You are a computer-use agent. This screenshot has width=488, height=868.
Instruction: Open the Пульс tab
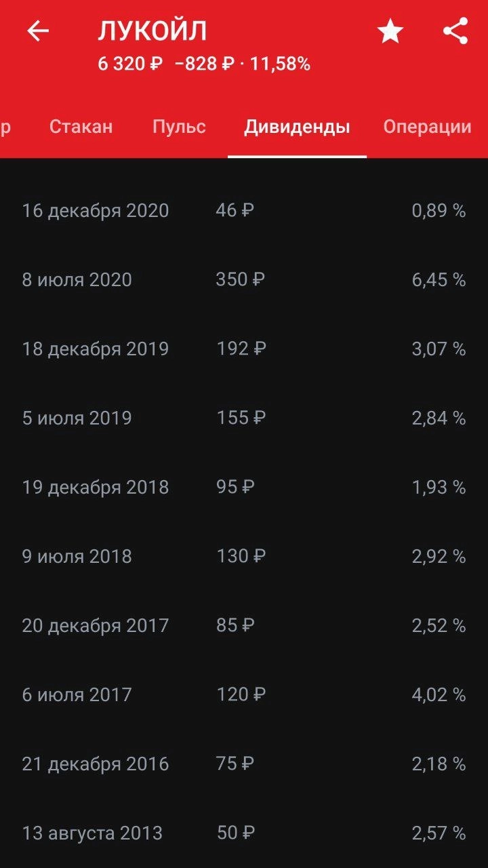(x=179, y=127)
